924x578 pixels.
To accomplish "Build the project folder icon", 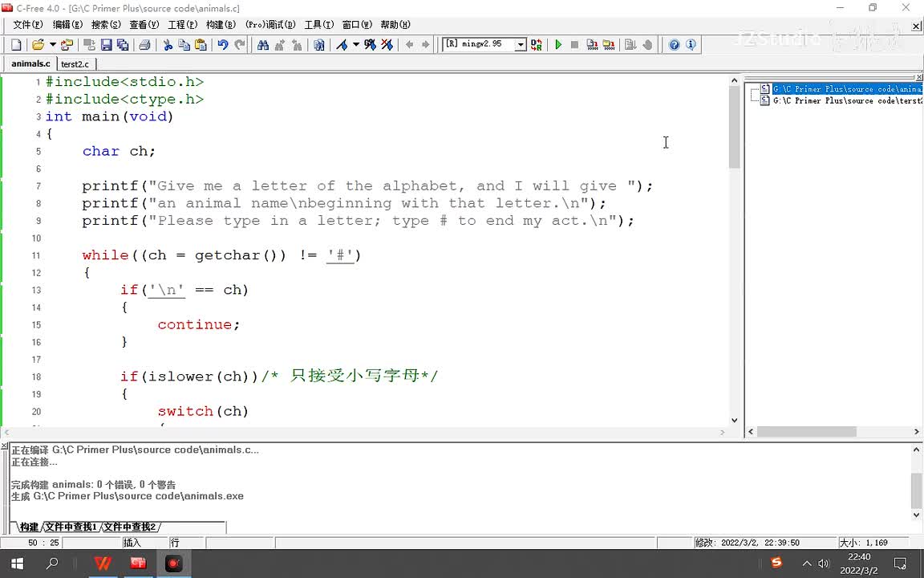I will click(x=609, y=45).
